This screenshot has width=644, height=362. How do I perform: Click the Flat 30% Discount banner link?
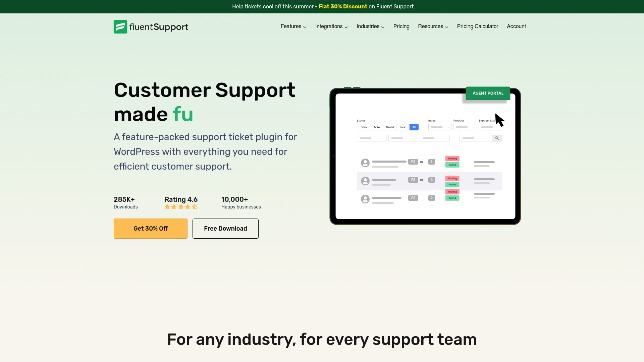pyautogui.click(x=343, y=7)
